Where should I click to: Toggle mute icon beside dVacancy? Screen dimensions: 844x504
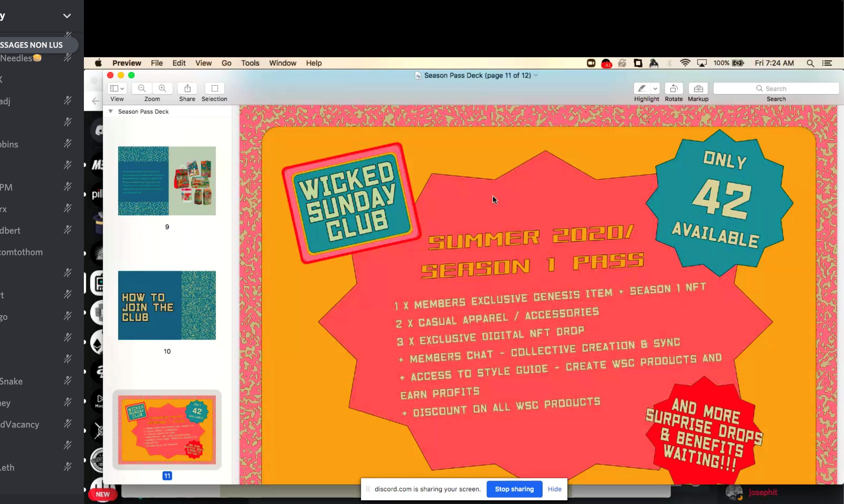(x=68, y=424)
